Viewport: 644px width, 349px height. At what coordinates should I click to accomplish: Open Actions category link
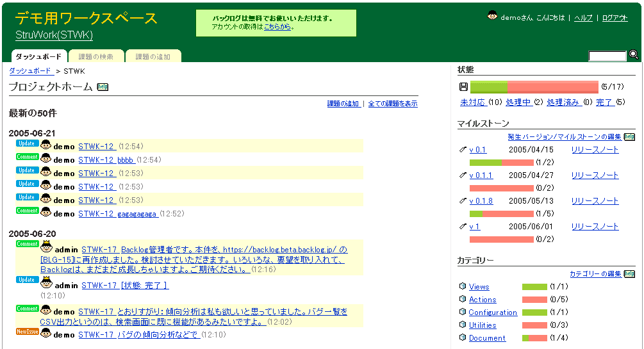(x=483, y=299)
